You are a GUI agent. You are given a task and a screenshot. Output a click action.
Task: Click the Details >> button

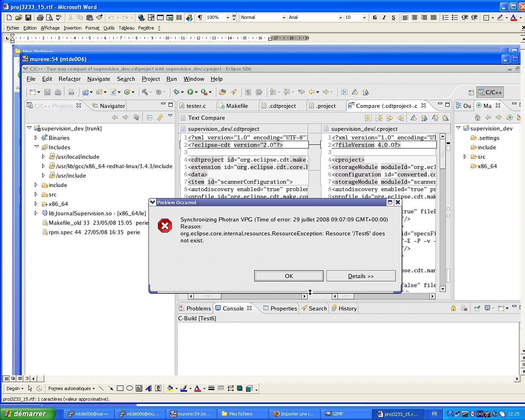(361, 276)
